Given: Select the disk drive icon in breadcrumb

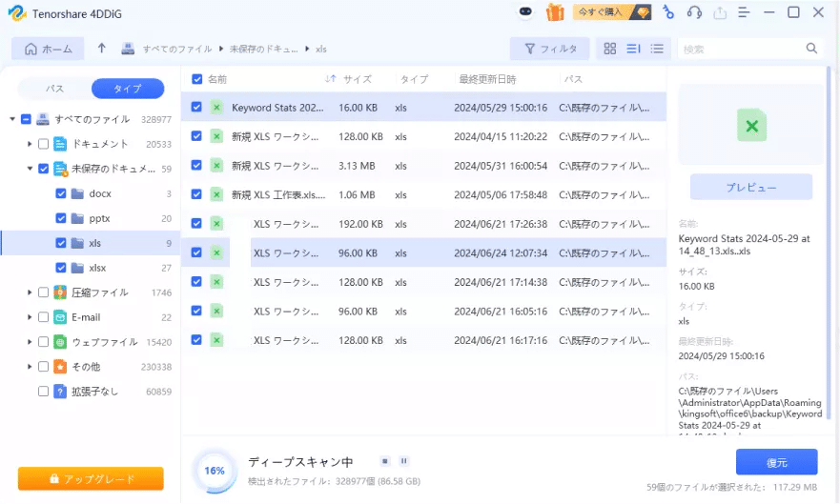Looking at the screenshot, I should pyautogui.click(x=128, y=49).
